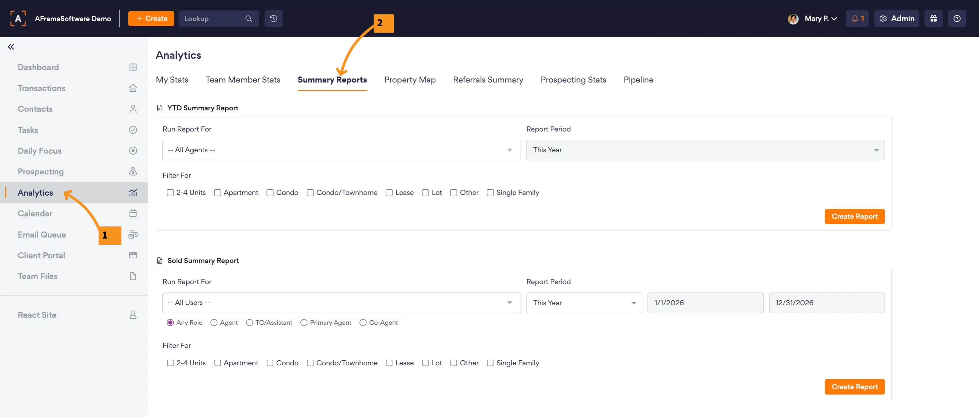
Task: Open the All Users dropdown
Action: click(x=341, y=303)
